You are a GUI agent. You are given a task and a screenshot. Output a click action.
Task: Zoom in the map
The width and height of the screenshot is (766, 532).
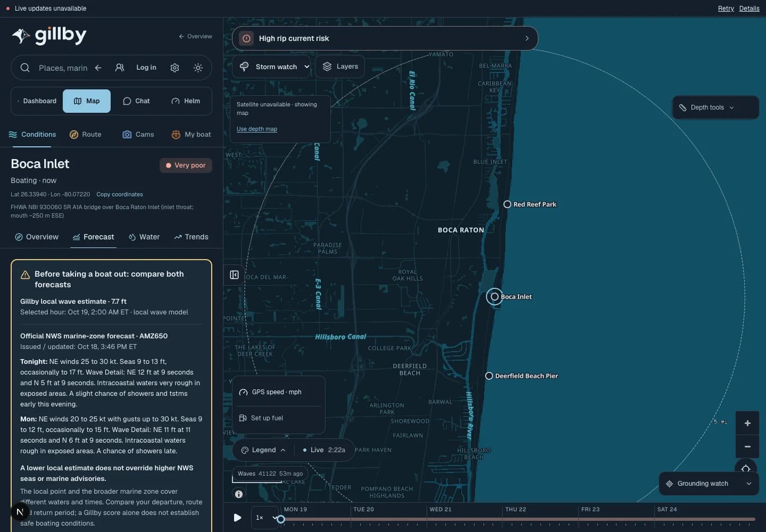747,423
